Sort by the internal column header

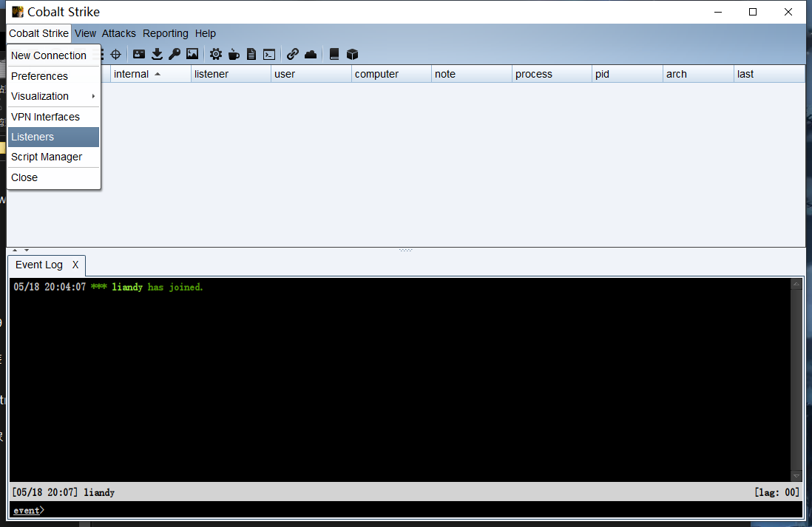(150, 74)
